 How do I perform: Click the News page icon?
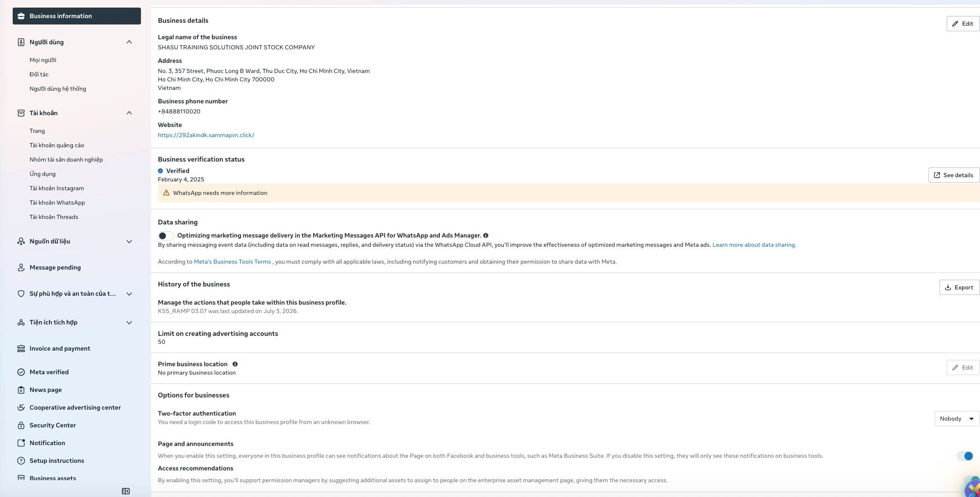tap(21, 390)
